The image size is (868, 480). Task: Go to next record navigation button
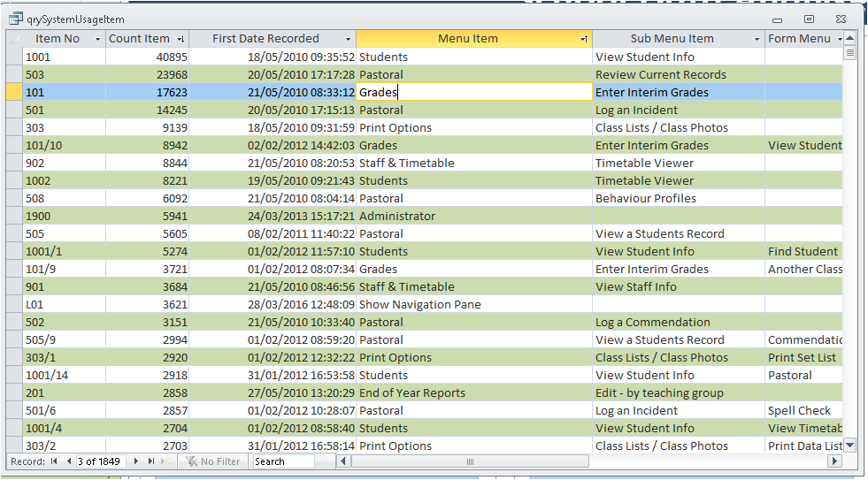coord(135,461)
